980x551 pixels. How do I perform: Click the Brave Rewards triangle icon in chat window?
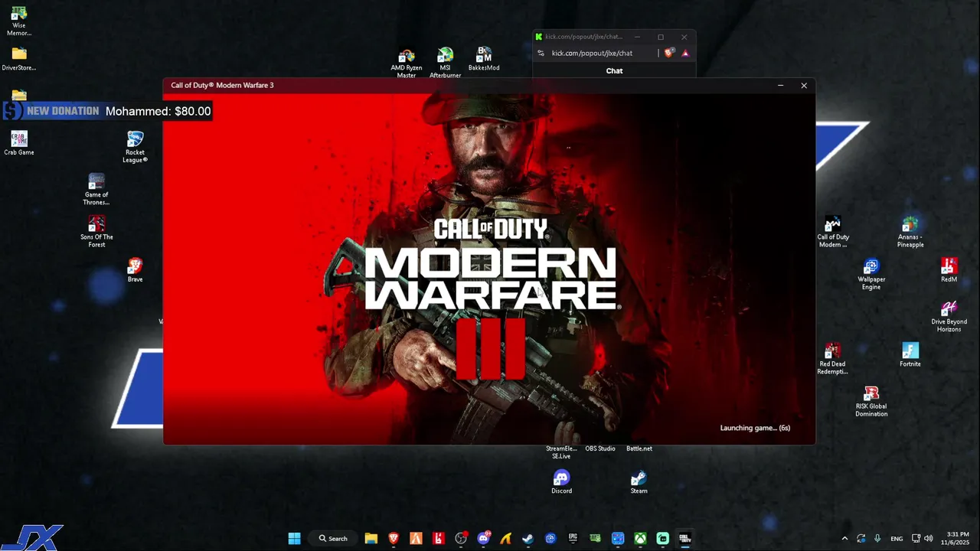pyautogui.click(x=685, y=53)
